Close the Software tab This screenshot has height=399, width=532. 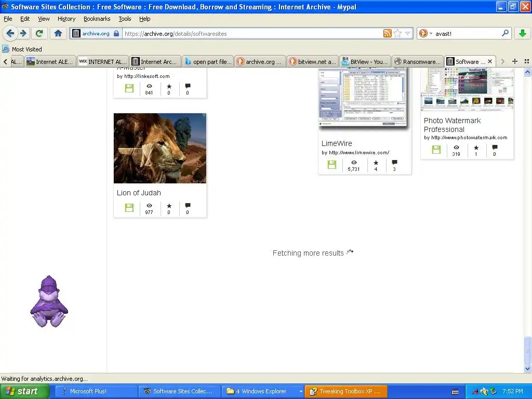click(490, 61)
